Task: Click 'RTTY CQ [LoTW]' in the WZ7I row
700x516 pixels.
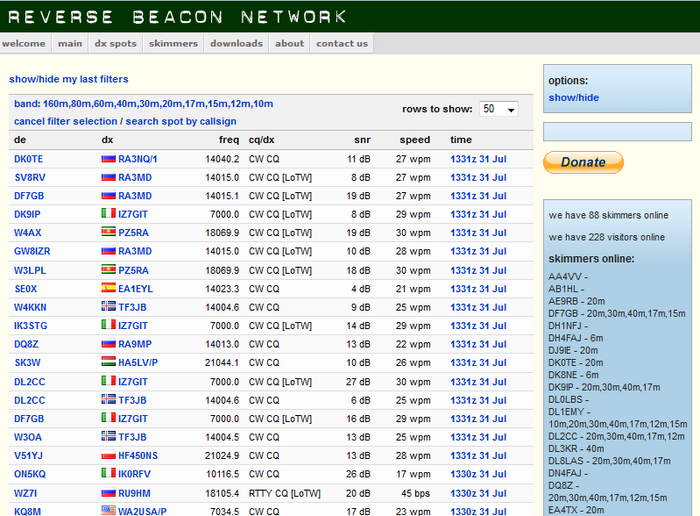Action: (284, 493)
